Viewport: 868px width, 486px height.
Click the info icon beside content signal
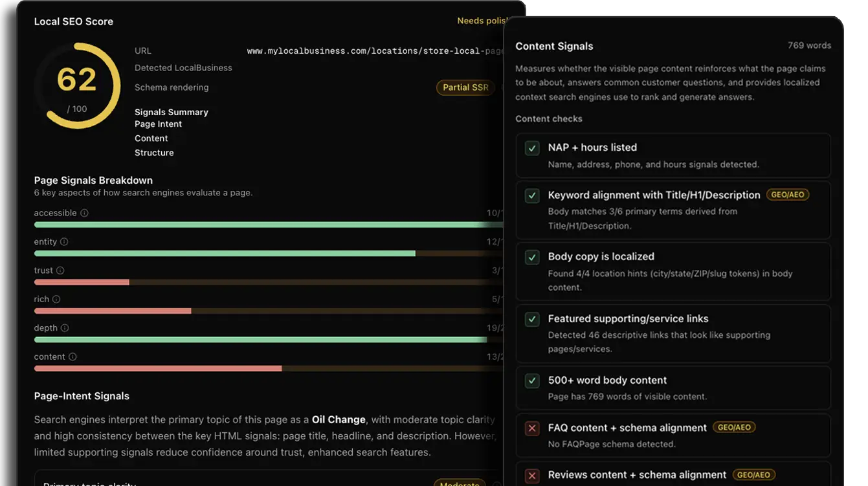[x=72, y=357]
